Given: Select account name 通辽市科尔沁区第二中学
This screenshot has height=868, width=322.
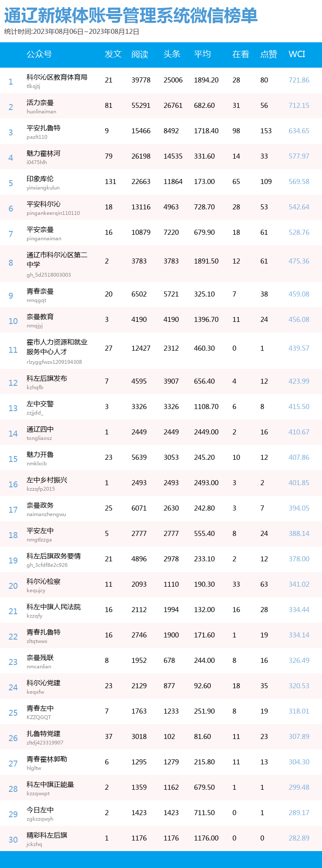Looking at the screenshot, I should point(57,259).
